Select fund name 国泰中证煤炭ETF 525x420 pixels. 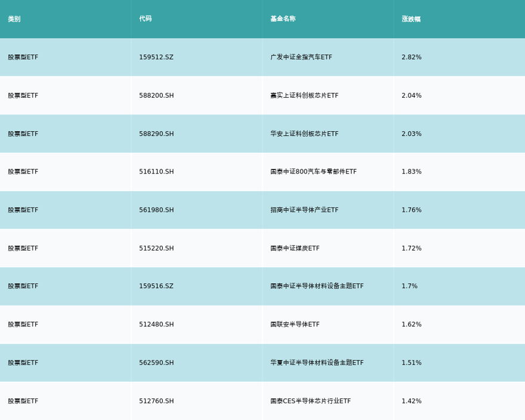click(x=295, y=248)
